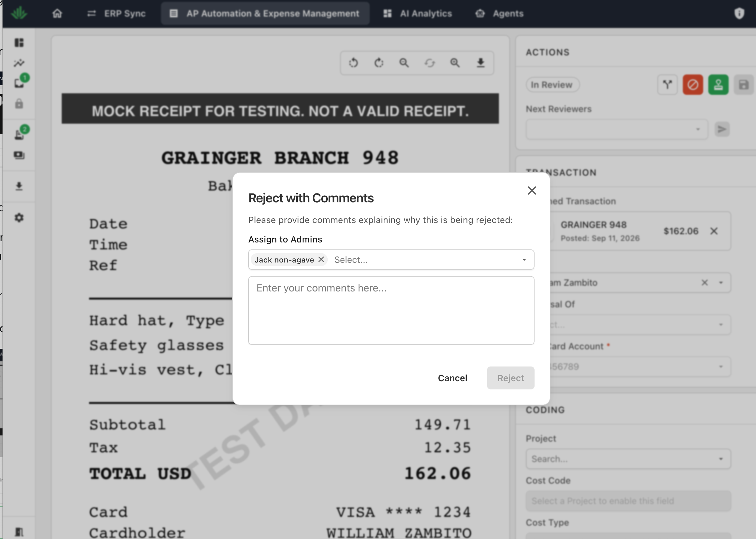Click the Reject button in dialog

(510, 378)
